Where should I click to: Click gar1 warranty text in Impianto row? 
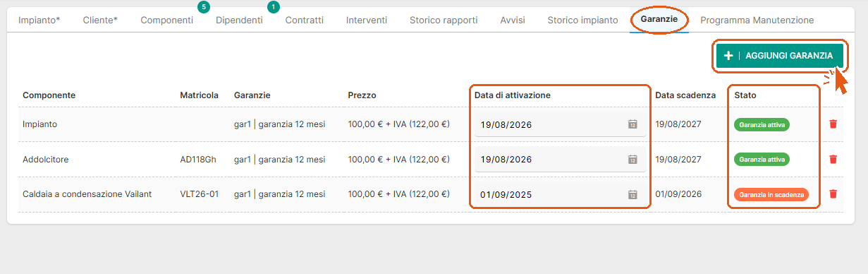pos(280,124)
